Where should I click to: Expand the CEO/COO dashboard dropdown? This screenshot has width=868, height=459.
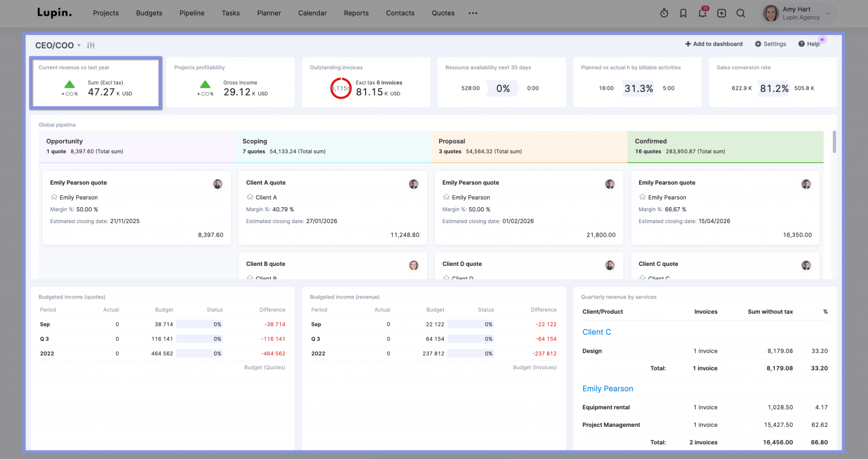[79, 45]
